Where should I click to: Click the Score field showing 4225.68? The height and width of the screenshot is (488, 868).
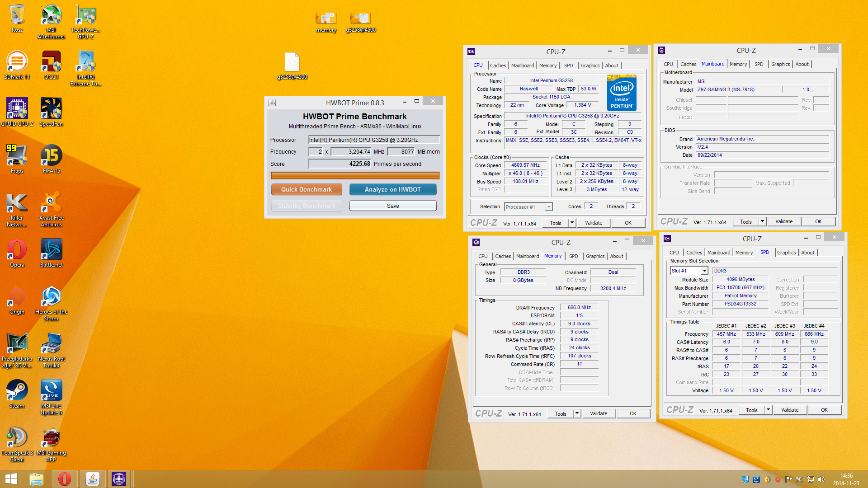tap(340, 164)
